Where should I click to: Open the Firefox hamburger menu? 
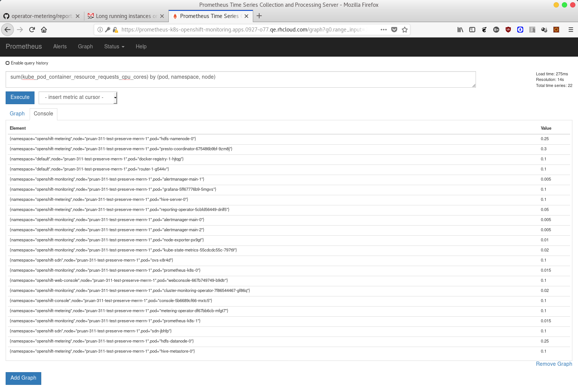click(571, 30)
